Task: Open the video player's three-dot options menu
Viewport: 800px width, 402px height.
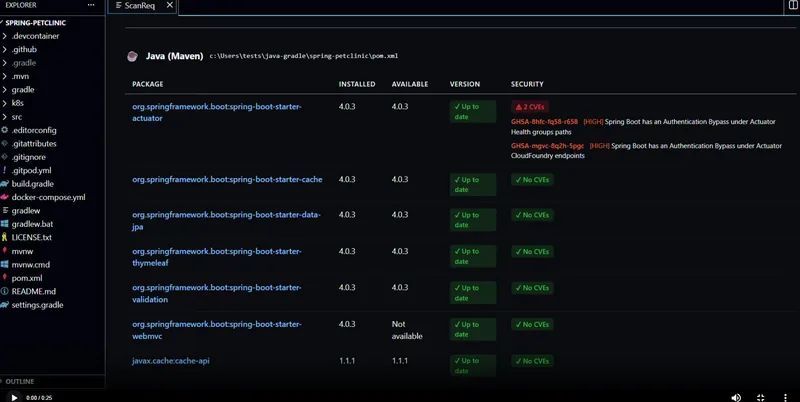Action: point(785,397)
